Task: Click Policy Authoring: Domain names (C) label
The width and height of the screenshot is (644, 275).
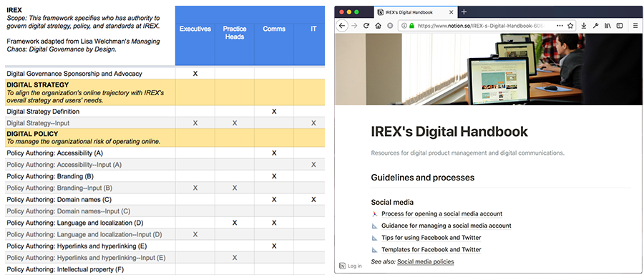Action: pos(59,199)
